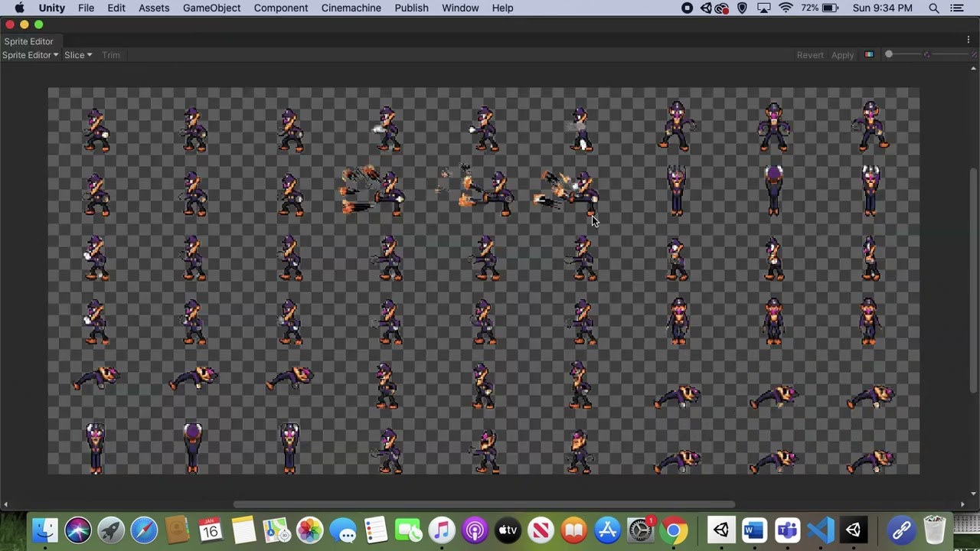This screenshot has width=980, height=551.
Task: Open the Sprite Editor mode dropdown
Action: [x=30, y=55]
